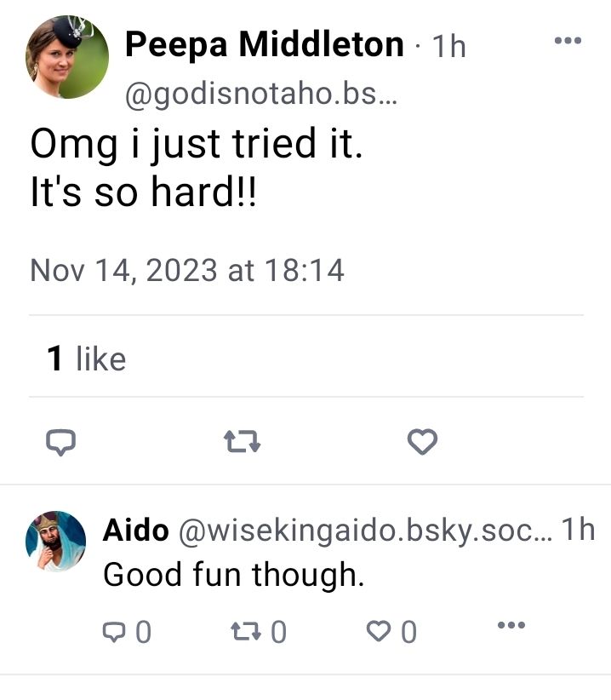Open more options on Peepa's post
The image size is (611, 700).
coord(567,40)
